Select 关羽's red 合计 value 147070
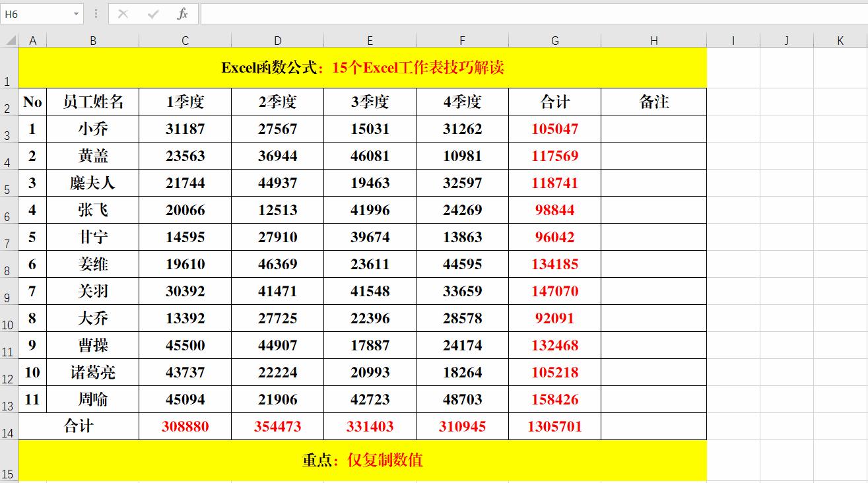 (x=554, y=291)
